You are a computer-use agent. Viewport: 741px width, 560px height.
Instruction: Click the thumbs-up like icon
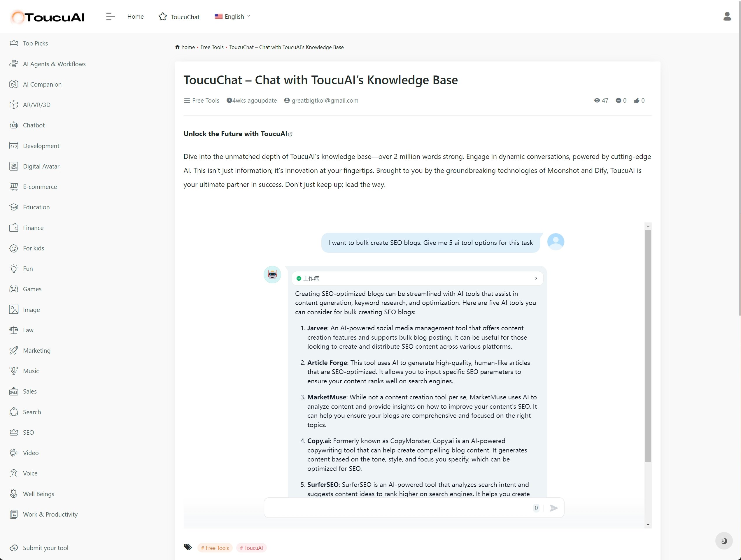(637, 101)
